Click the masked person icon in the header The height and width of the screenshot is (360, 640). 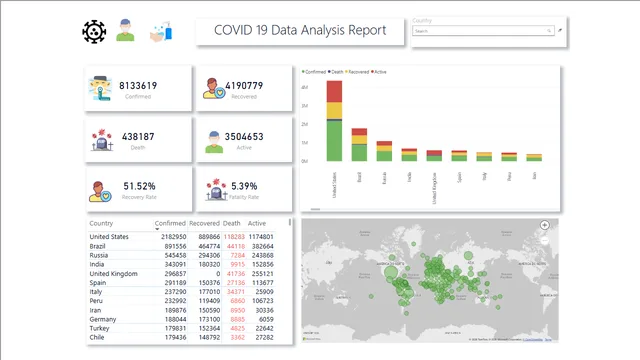click(125, 30)
